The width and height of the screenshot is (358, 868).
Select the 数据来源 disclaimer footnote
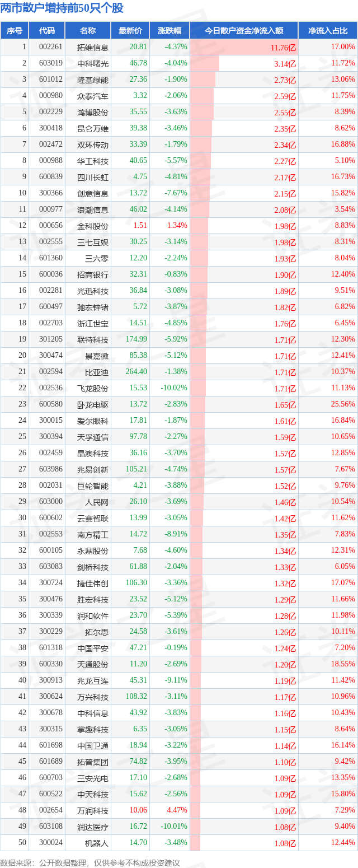[90, 863]
